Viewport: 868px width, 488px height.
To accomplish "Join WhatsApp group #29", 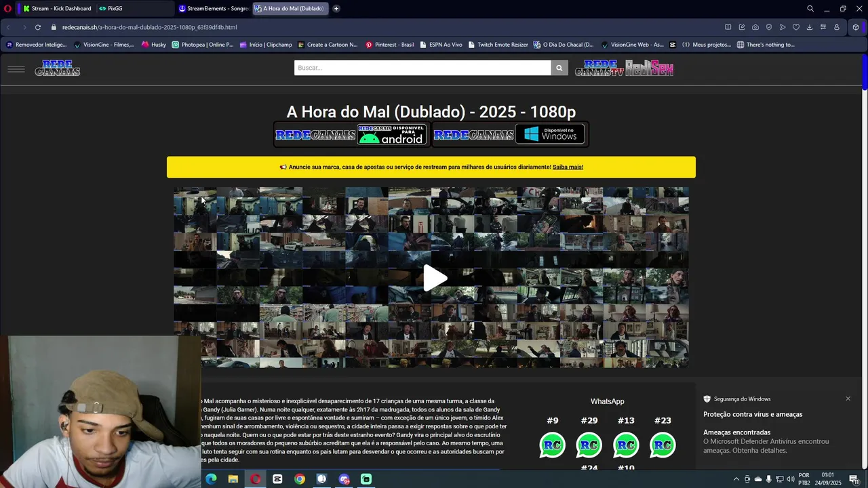I will point(589,445).
